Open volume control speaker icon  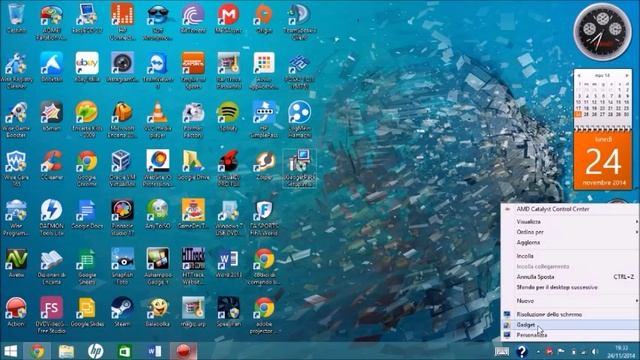click(x=595, y=352)
